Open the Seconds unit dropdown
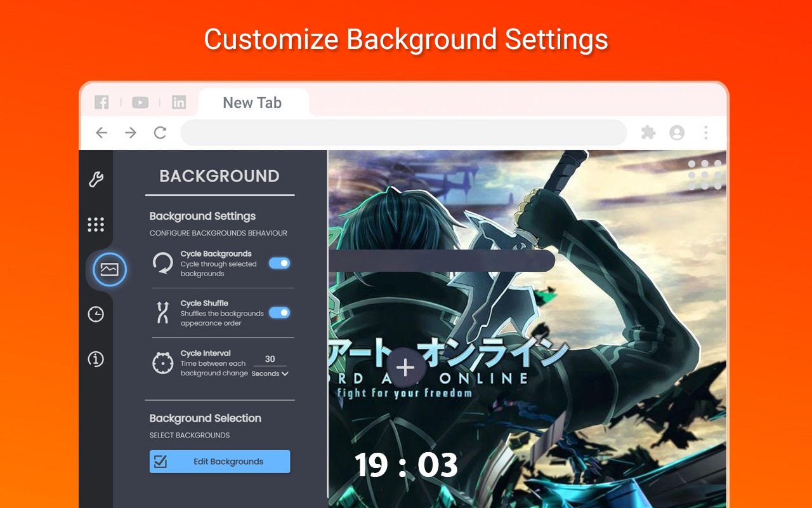 coord(270,373)
